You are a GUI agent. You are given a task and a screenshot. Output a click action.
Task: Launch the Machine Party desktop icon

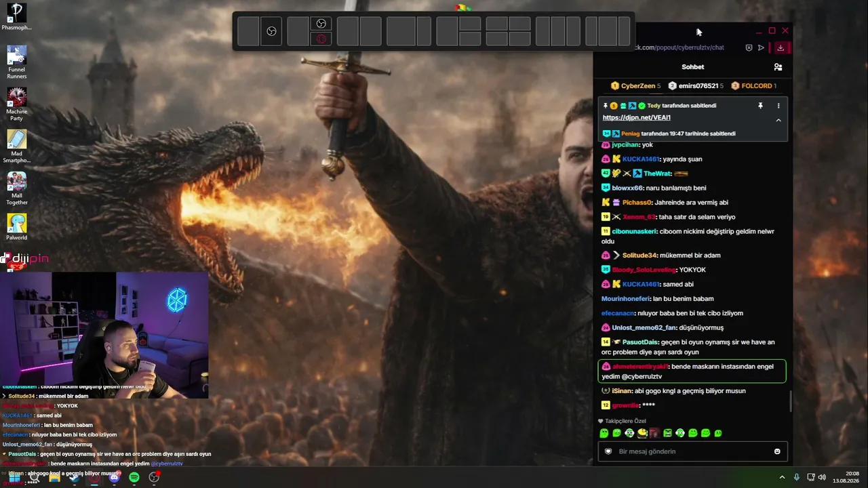tap(16, 104)
